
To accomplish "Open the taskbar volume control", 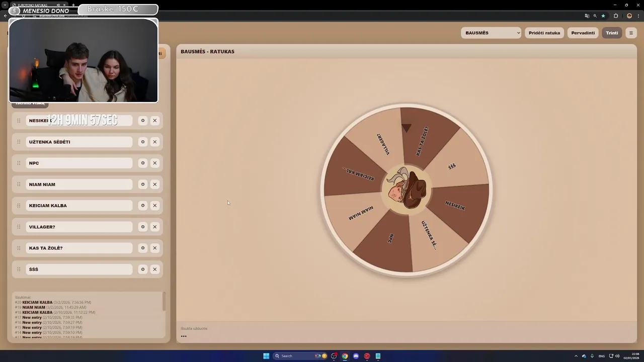I will (x=618, y=356).
